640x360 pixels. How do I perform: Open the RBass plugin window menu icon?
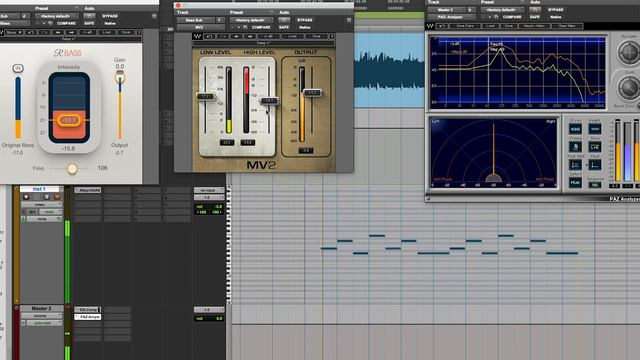154,16
